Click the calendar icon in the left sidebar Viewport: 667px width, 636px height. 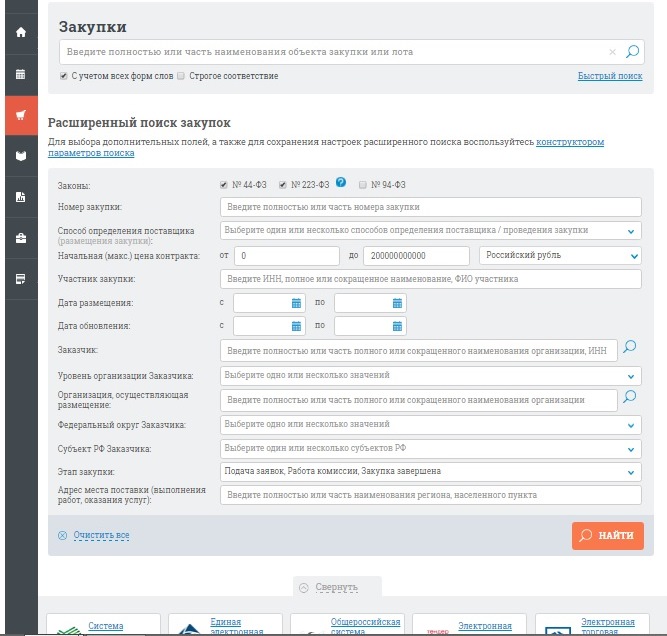coord(19,73)
